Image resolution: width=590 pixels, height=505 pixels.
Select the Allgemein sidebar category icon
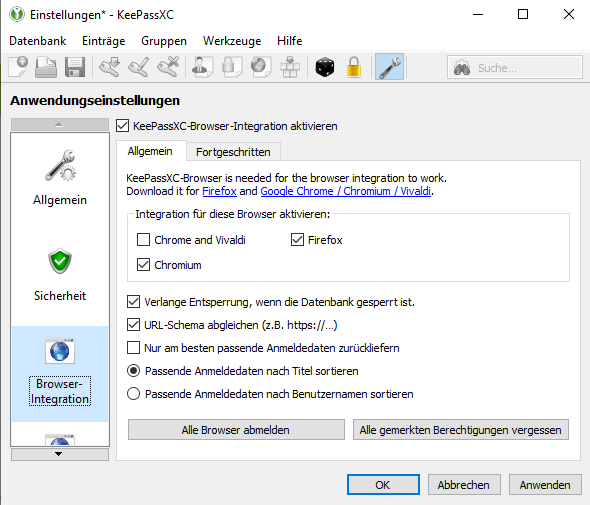(x=61, y=166)
